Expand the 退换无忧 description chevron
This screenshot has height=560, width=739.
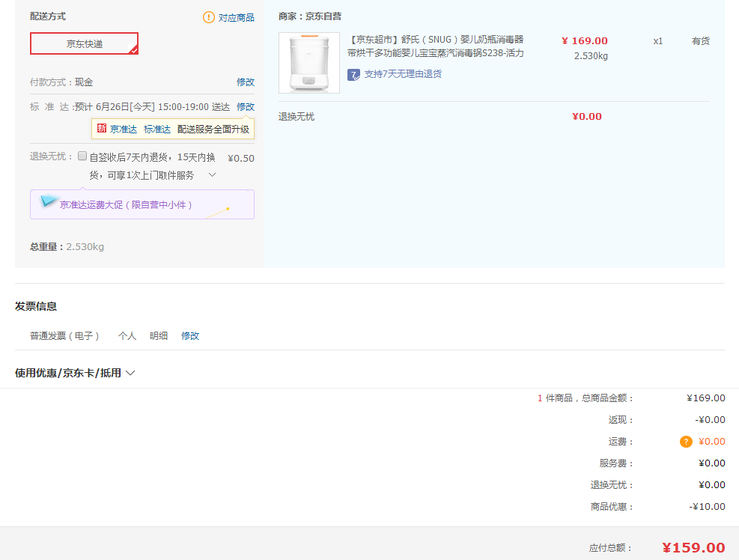(212, 175)
